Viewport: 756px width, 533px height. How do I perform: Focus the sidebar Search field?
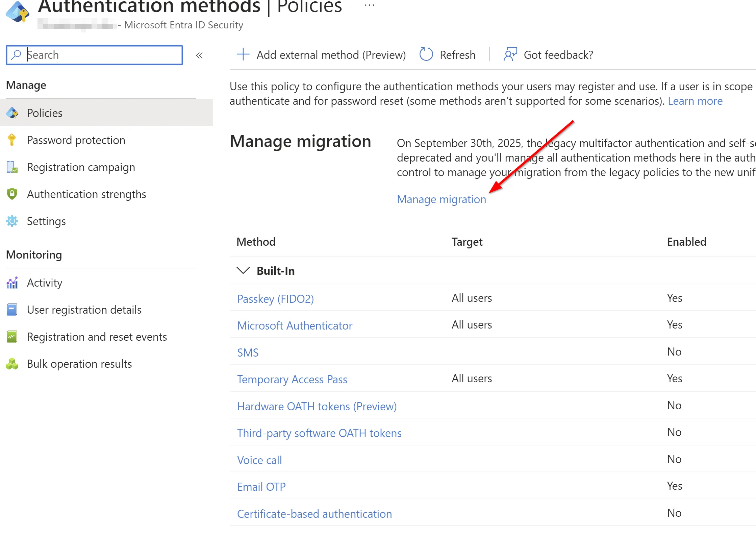point(95,55)
